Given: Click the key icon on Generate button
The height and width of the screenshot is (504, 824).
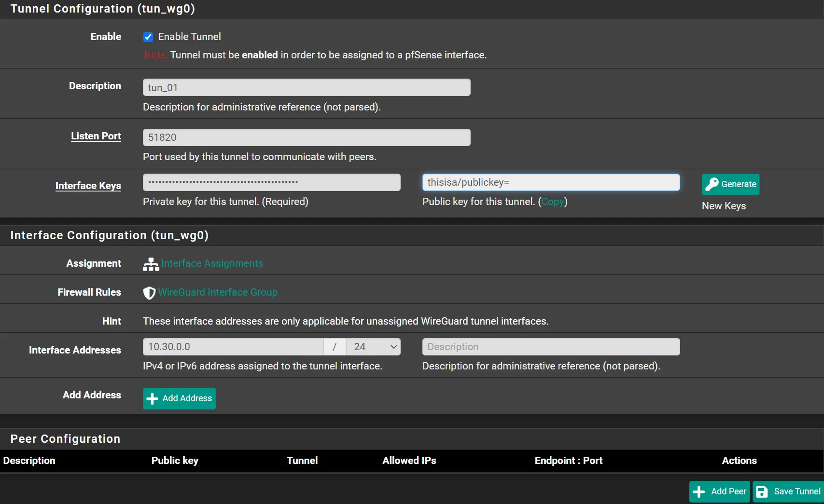Looking at the screenshot, I should (x=712, y=184).
